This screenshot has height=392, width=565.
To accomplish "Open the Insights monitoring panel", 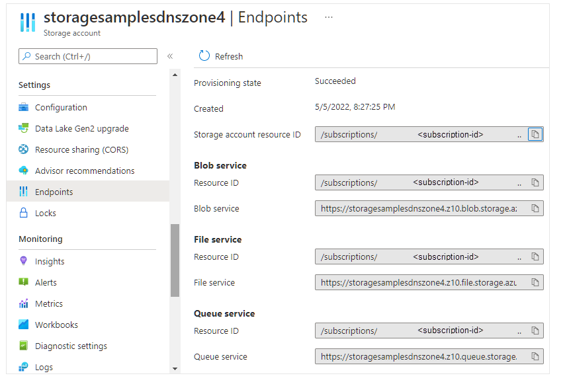I will click(x=50, y=261).
